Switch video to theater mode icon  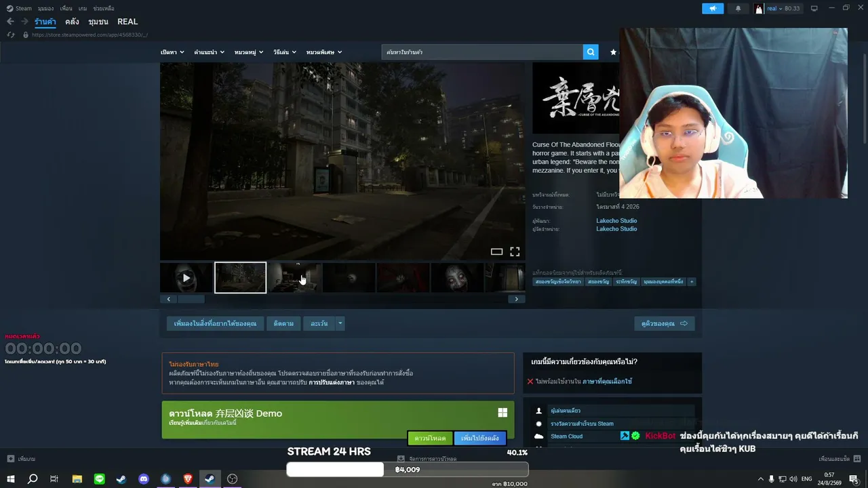[496, 251]
